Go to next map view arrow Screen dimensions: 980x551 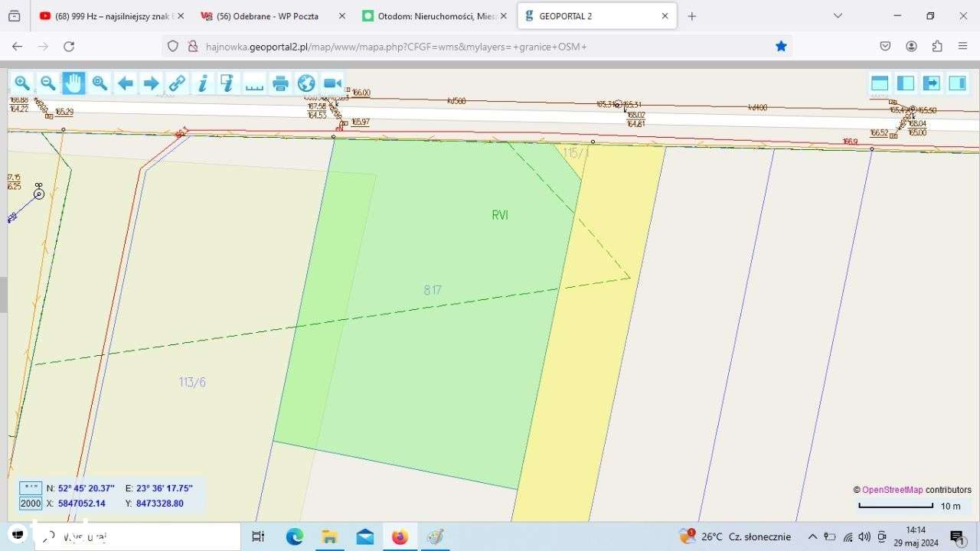point(151,83)
